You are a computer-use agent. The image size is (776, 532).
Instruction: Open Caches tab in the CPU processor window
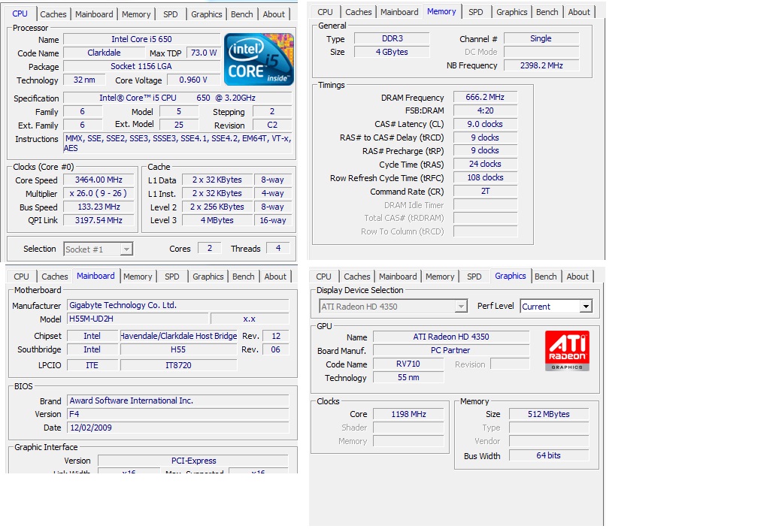pyautogui.click(x=53, y=14)
